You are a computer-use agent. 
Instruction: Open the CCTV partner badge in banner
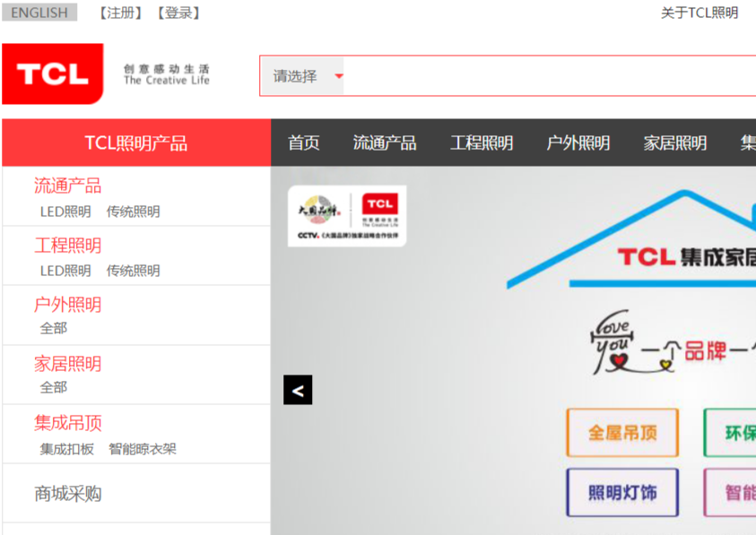click(347, 216)
